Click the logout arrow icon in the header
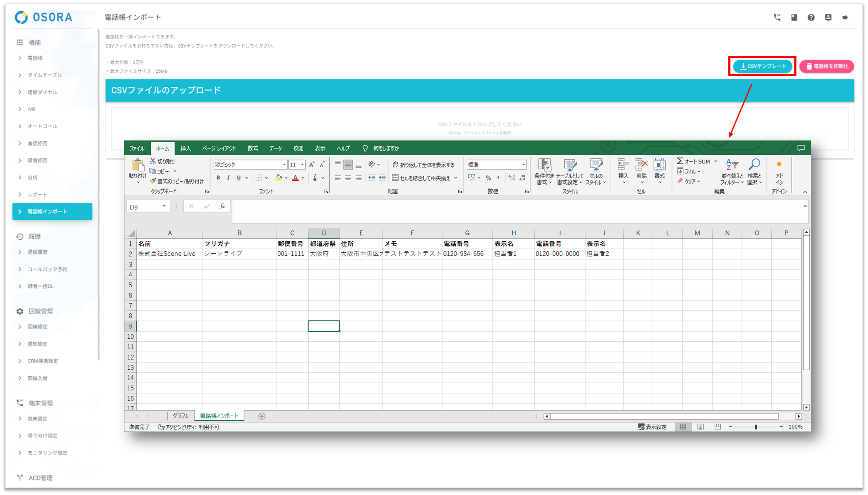The height and width of the screenshot is (495, 868). (x=845, y=17)
